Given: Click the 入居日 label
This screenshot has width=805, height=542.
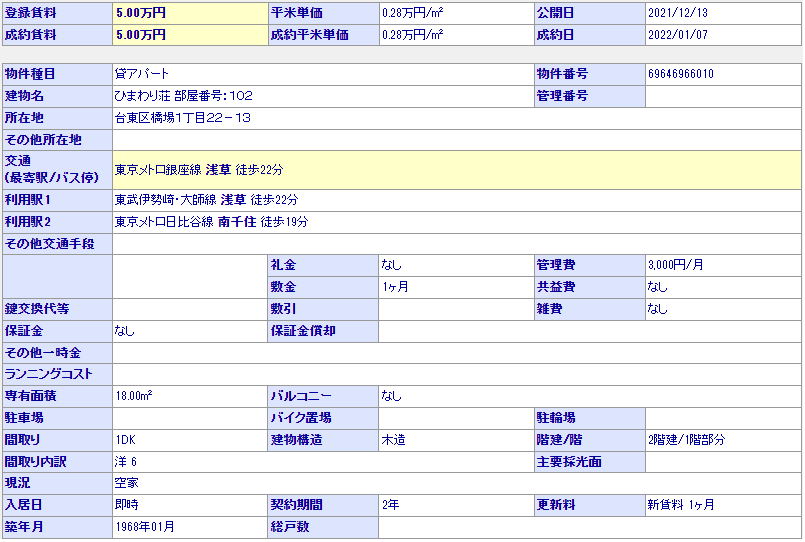Looking at the screenshot, I should pos(24,505).
